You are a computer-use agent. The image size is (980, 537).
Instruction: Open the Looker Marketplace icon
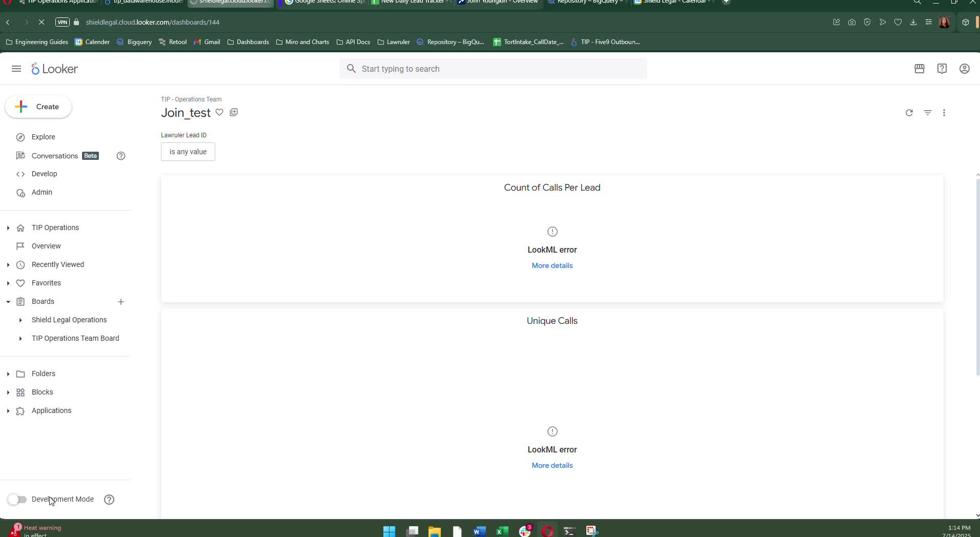pyautogui.click(x=919, y=69)
